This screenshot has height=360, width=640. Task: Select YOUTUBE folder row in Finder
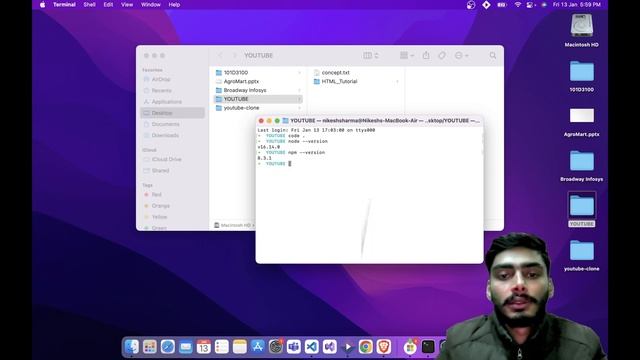[x=258, y=99]
